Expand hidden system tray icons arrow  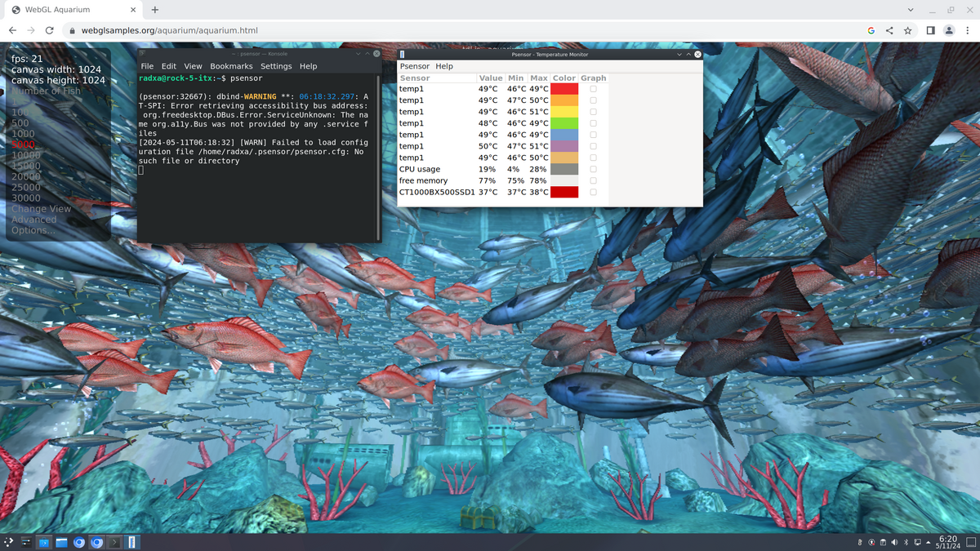pyautogui.click(x=928, y=542)
